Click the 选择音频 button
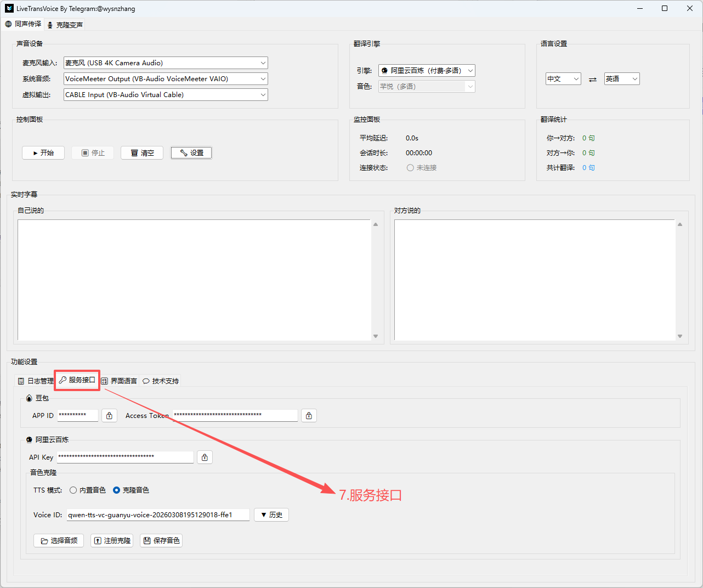Screen dimensions: 703x588 click(x=59, y=541)
